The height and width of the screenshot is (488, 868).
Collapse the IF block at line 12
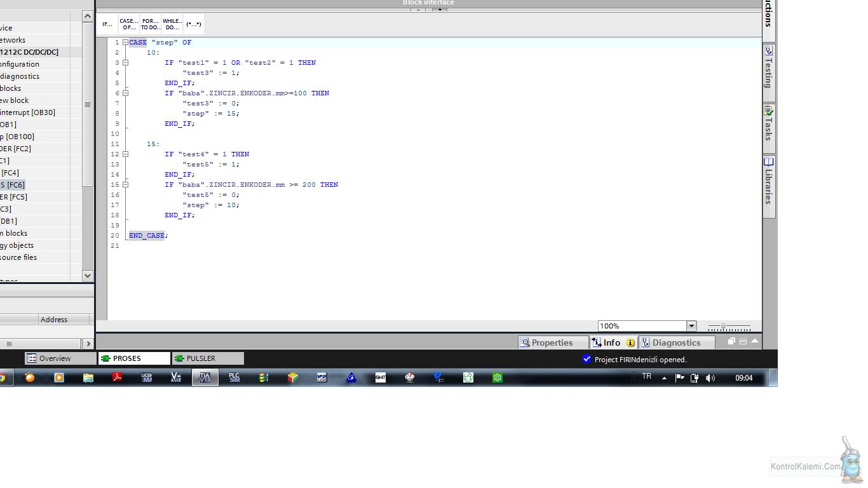[x=125, y=154]
